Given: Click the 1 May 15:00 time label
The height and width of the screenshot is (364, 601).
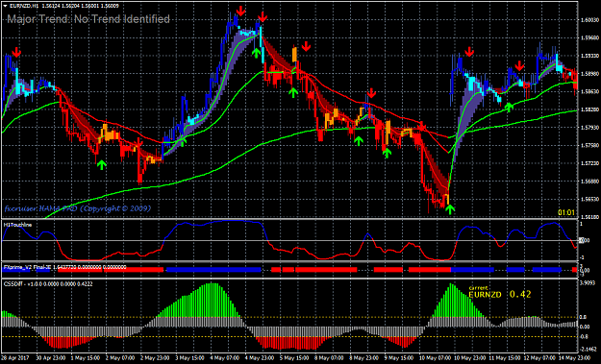Looking at the screenshot, I should click(x=86, y=358).
